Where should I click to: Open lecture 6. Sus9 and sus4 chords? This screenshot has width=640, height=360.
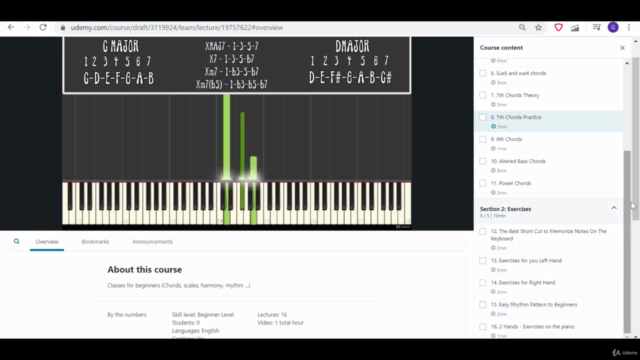pyautogui.click(x=518, y=73)
